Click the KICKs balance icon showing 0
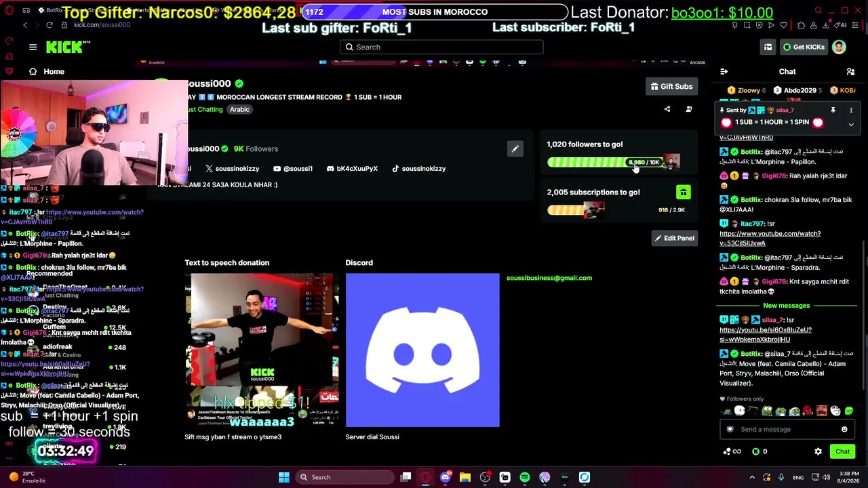The width and height of the screenshot is (868, 488). tap(759, 451)
